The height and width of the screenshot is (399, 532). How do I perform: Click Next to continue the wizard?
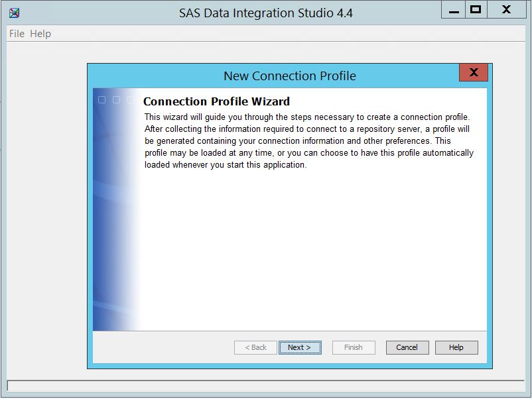click(x=300, y=347)
